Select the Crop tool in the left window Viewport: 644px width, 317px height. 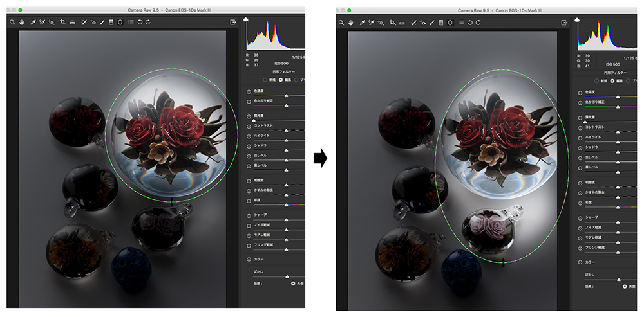[x=63, y=22]
